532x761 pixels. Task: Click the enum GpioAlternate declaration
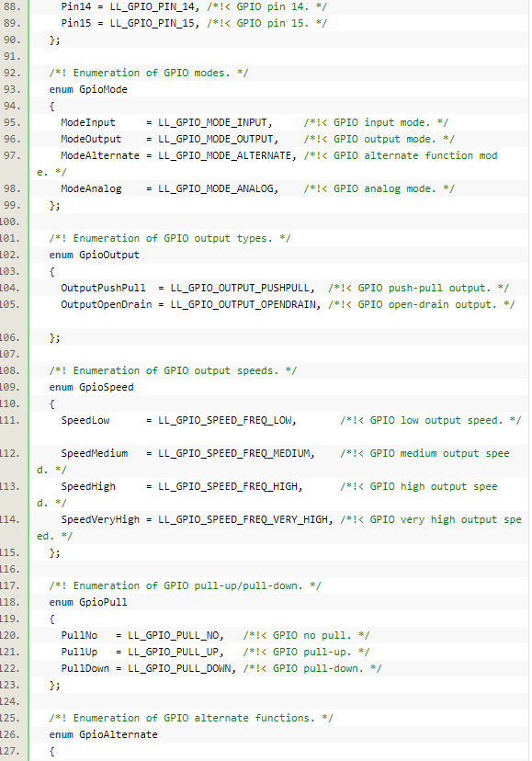coord(104,734)
